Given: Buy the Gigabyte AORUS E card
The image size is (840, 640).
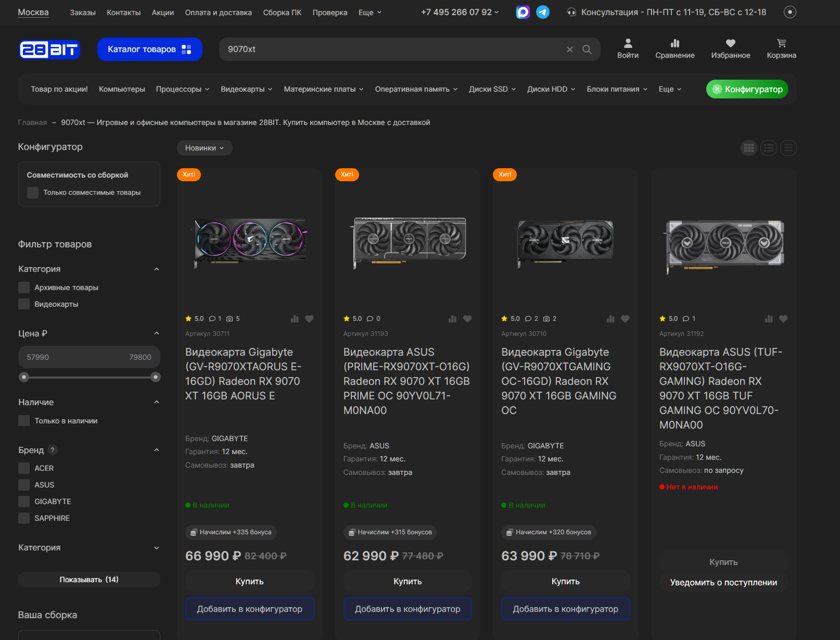Looking at the screenshot, I should coord(250,581).
